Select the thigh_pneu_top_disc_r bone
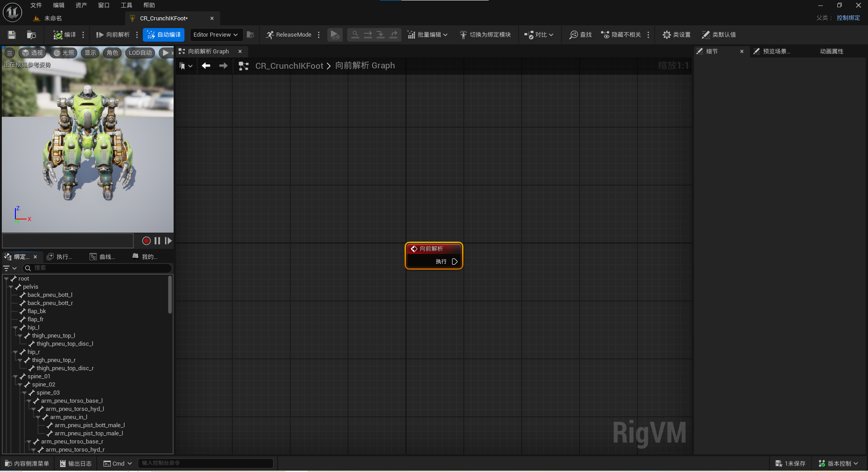The width and height of the screenshot is (868, 472). [65, 368]
